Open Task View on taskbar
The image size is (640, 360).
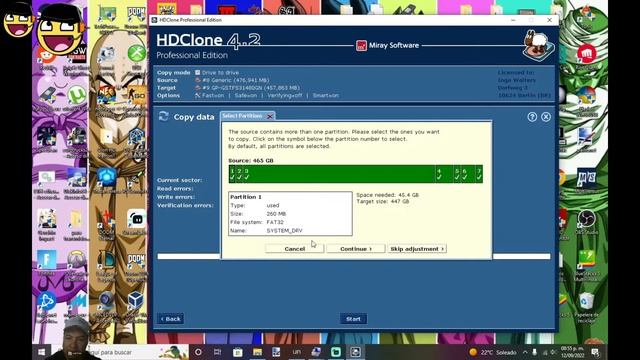[x=218, y=352]
